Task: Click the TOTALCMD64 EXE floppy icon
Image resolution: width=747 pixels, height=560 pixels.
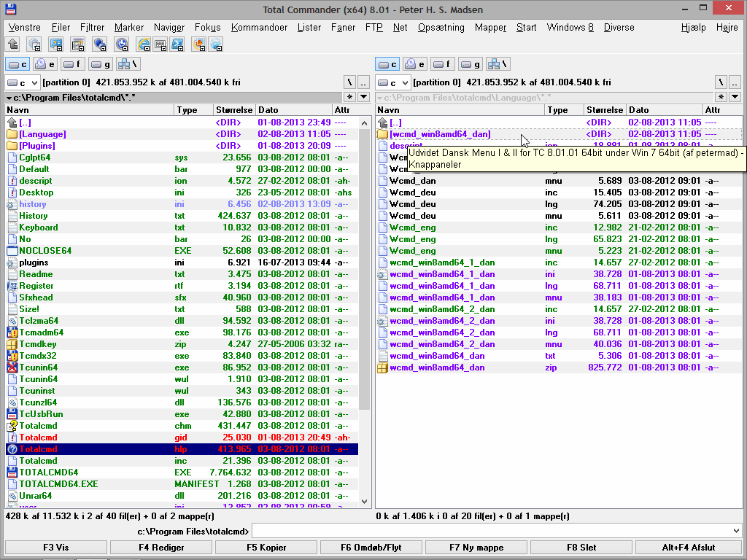Action: click(x=12, y=472)
